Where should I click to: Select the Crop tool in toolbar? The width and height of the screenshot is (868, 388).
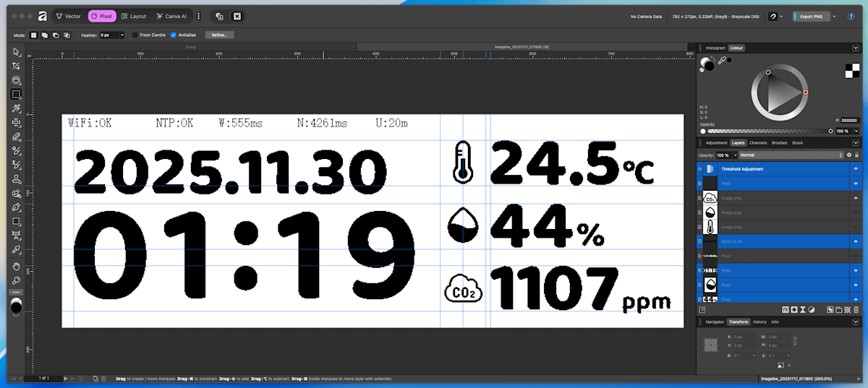(x=17, y=66)
